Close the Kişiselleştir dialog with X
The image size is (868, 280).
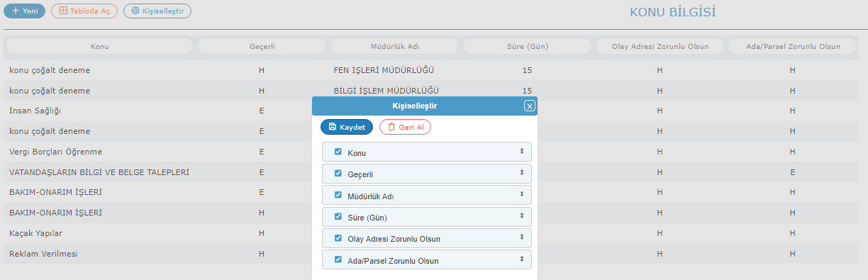coord(529,106)
